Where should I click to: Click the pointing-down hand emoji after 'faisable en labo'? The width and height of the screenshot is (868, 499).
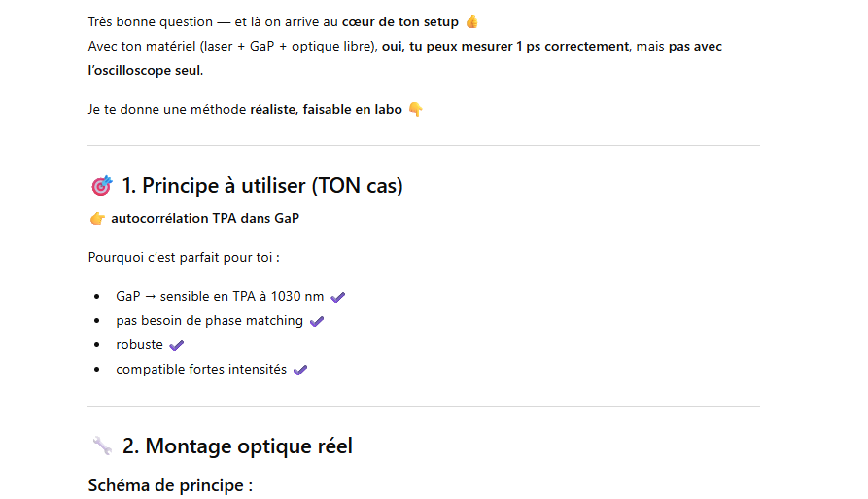pos(415,109)
